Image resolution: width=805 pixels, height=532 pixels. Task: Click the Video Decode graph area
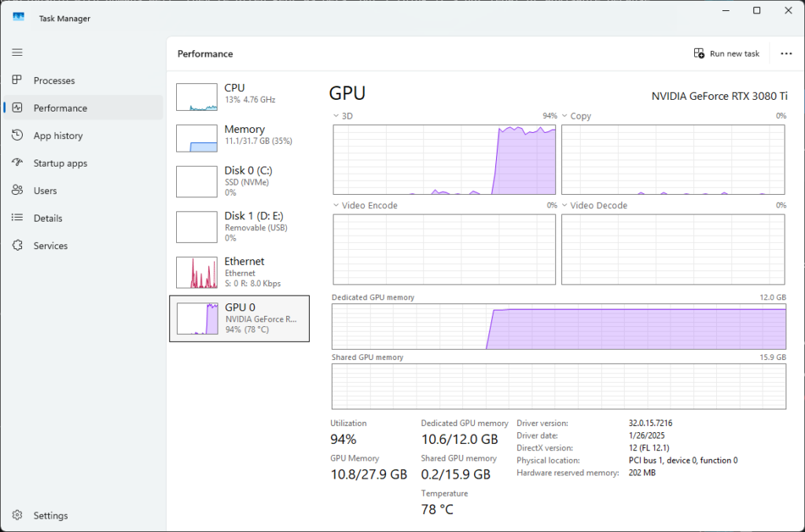pos(673,249)
